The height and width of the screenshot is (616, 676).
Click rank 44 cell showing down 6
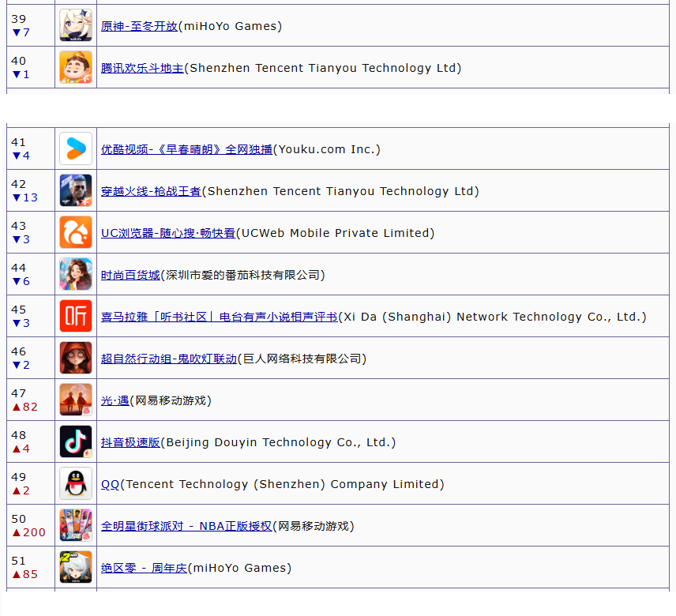31,274
